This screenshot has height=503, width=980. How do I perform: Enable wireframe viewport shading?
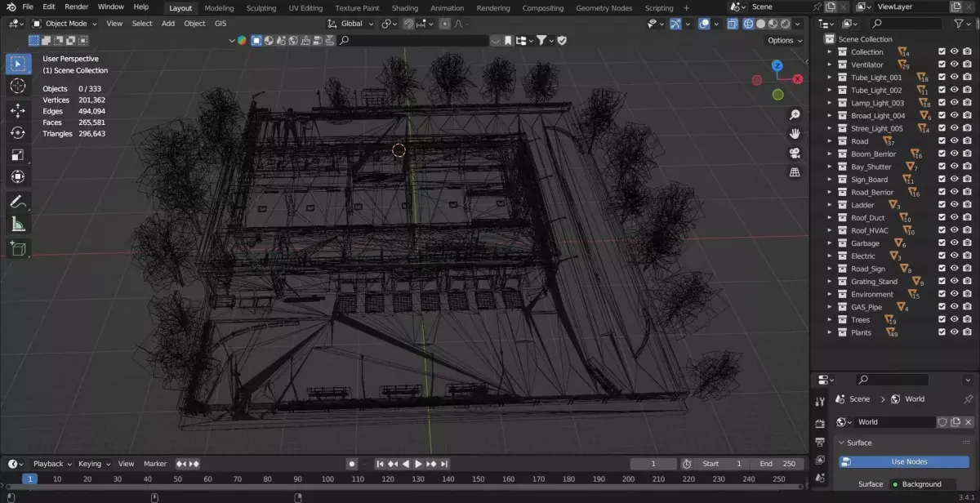point(749,24)
